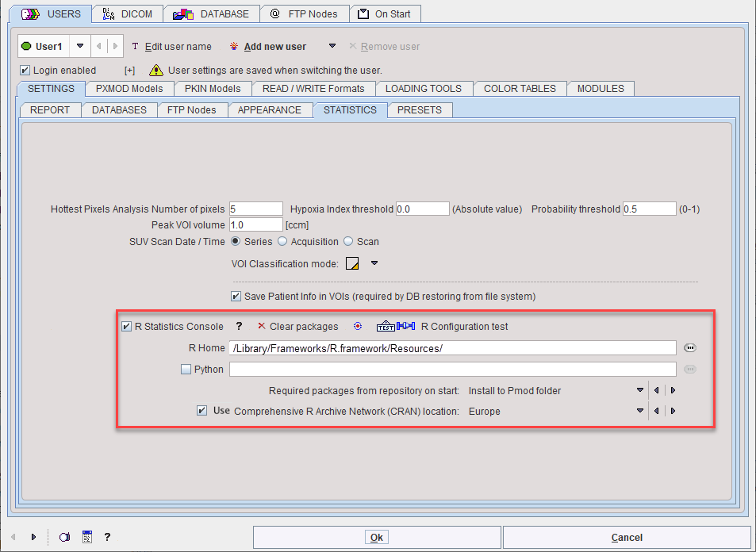Click the R Home path field
The height and width of the screenshot is (552, 756).
click(453, 348)
